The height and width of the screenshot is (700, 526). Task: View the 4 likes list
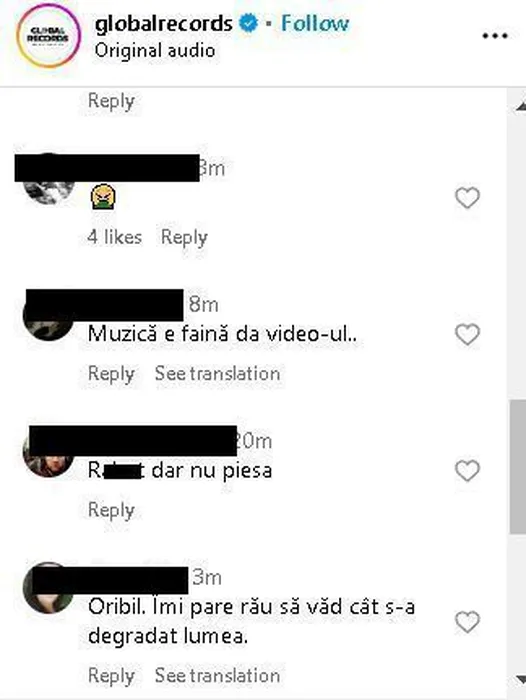click(x=115, y=237)
